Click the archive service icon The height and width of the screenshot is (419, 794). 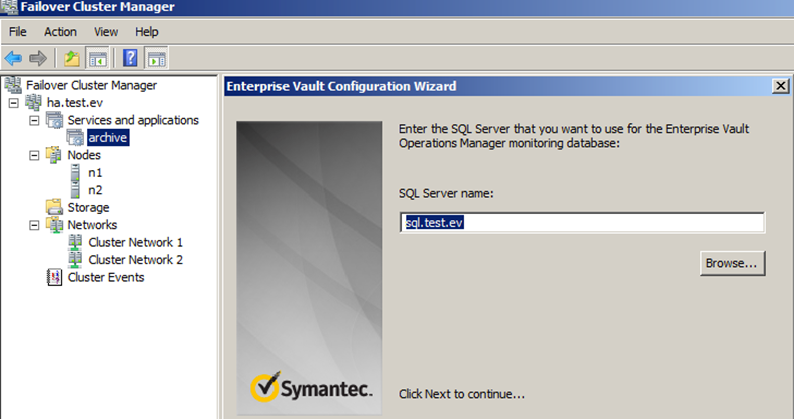(75, 137)
